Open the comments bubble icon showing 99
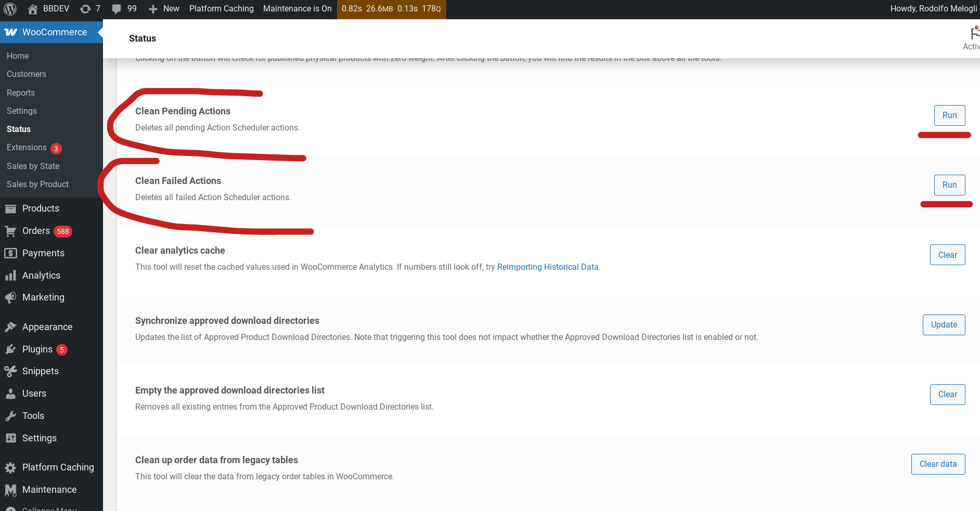The height and width of the screenshot is (511, 980). [124, 9]
